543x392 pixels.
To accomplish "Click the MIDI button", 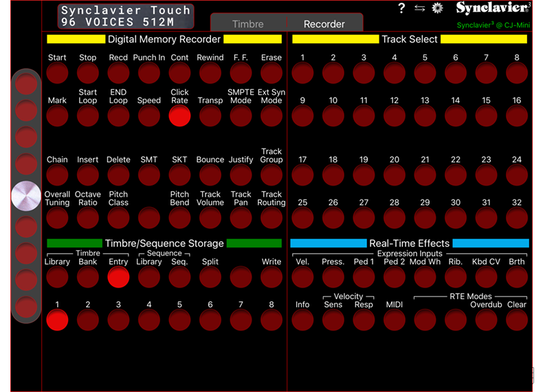I will point(395,320).
